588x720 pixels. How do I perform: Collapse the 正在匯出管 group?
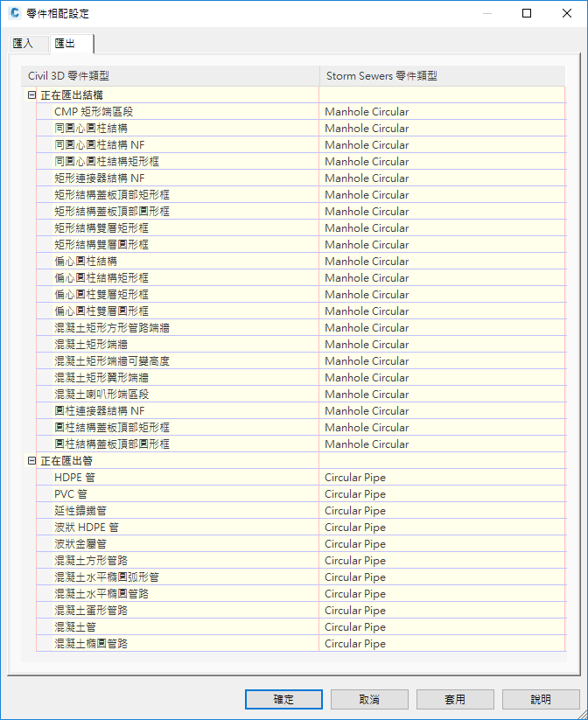click(x=31, y=460)
